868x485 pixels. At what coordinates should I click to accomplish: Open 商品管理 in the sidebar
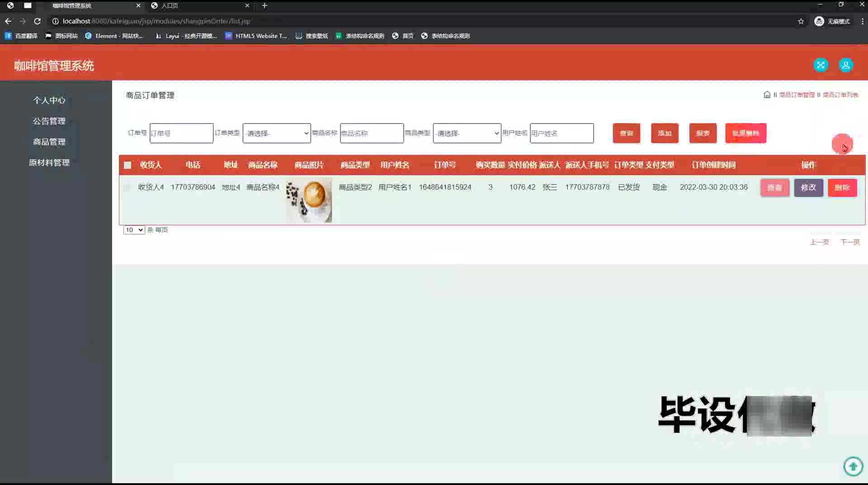pyautogui.click(x=49, y=142)
